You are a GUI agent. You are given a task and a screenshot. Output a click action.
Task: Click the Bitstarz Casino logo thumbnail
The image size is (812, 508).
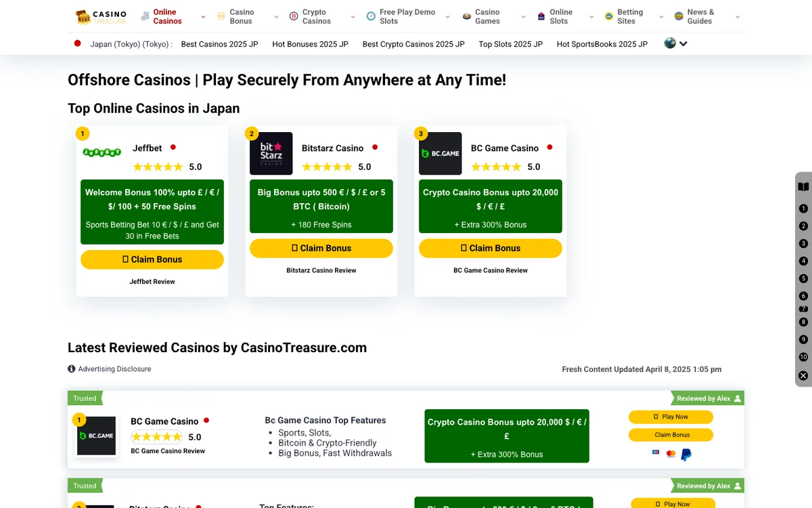pos(271,154)
